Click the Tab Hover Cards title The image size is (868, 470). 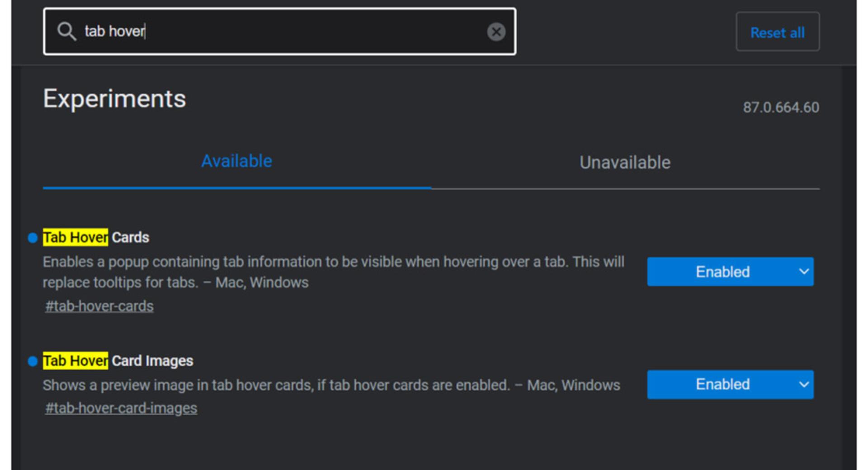pos(96,237)
